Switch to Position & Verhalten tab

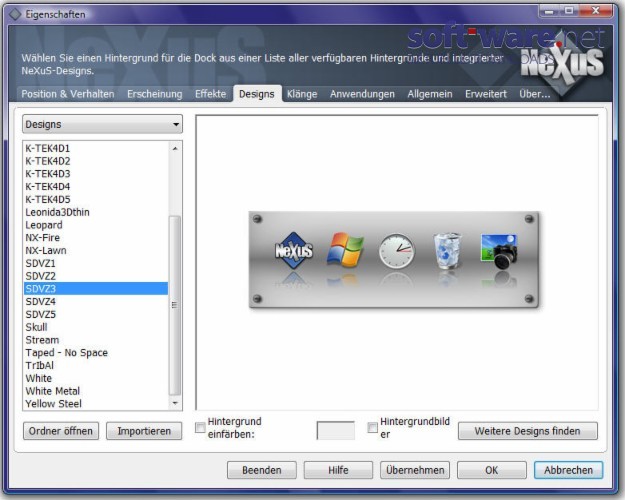tap(68, 94)
